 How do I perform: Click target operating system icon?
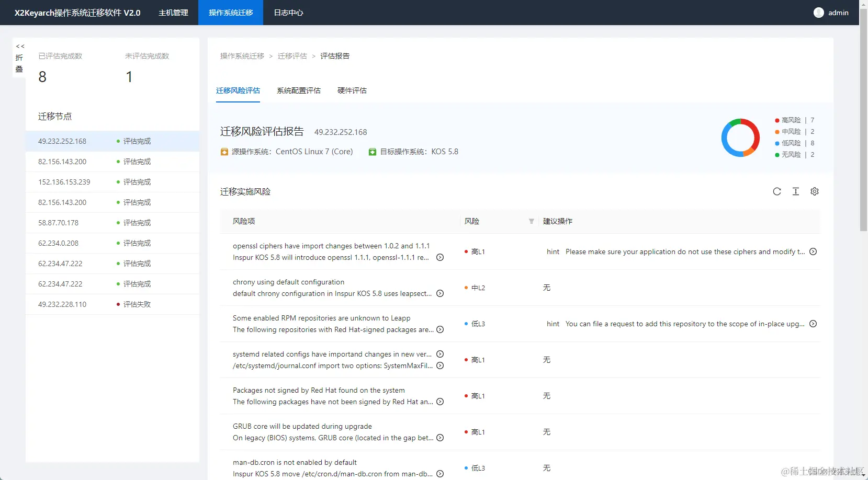(373, 152)
